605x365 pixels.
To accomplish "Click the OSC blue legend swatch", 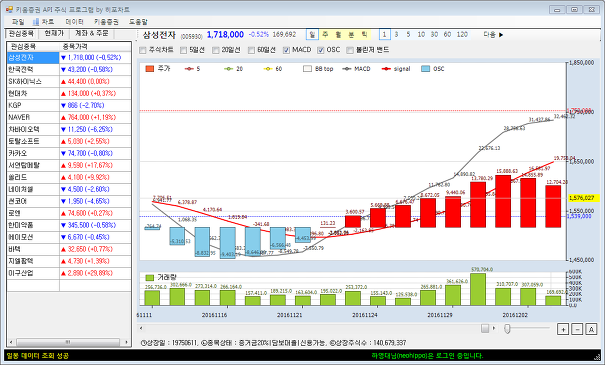I will tap(425, 69).
